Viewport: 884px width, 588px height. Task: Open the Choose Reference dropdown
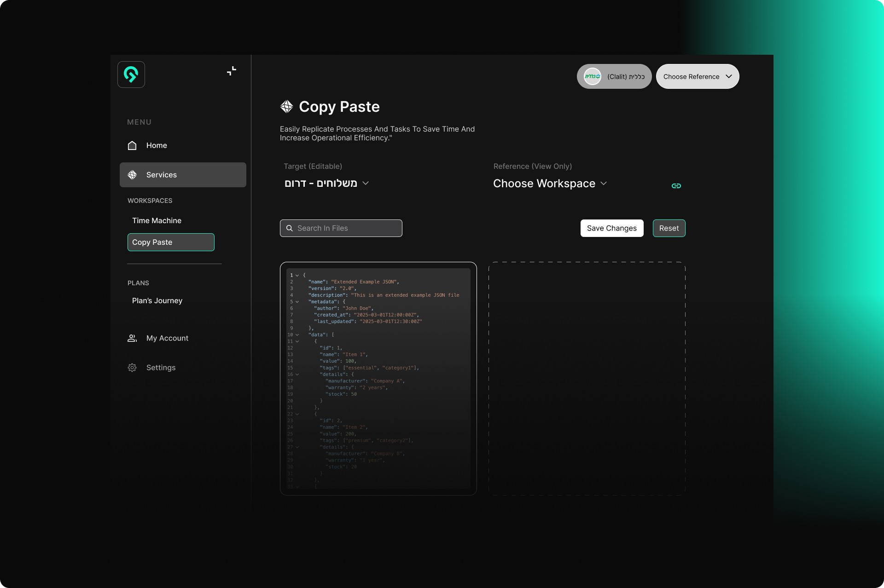click(x=698, y=76)
